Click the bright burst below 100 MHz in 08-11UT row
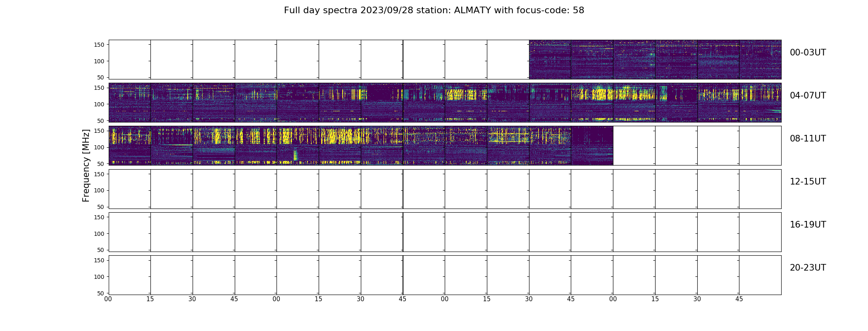Image resolution: width=868 pixels, height=331 pixels. pyautogui.click(x=295, y=155)
